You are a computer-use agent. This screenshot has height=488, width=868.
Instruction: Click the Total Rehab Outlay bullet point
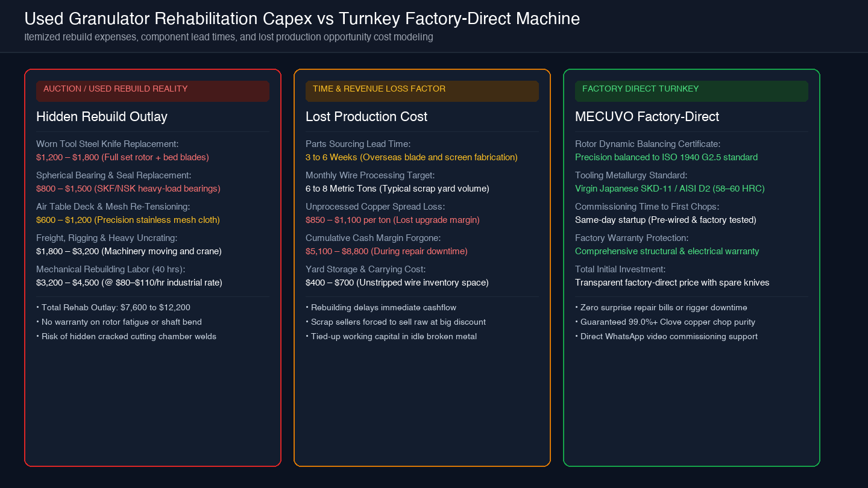point(113,307)
